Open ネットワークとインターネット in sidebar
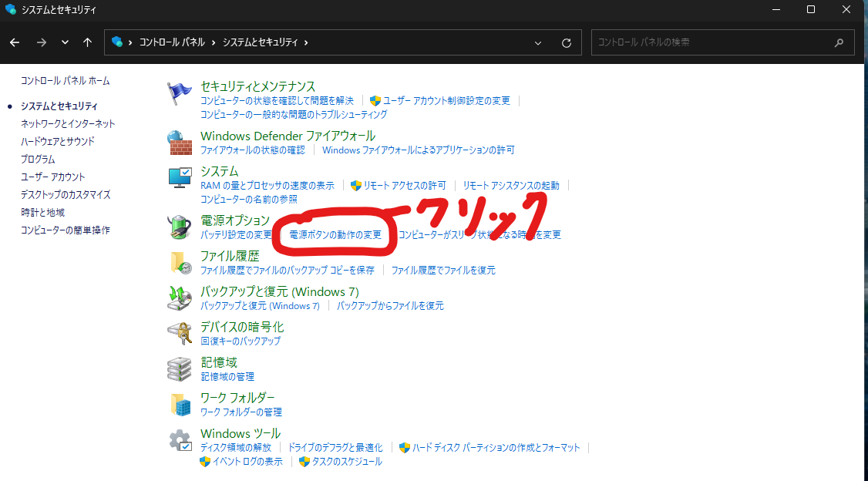 (68, 124)
